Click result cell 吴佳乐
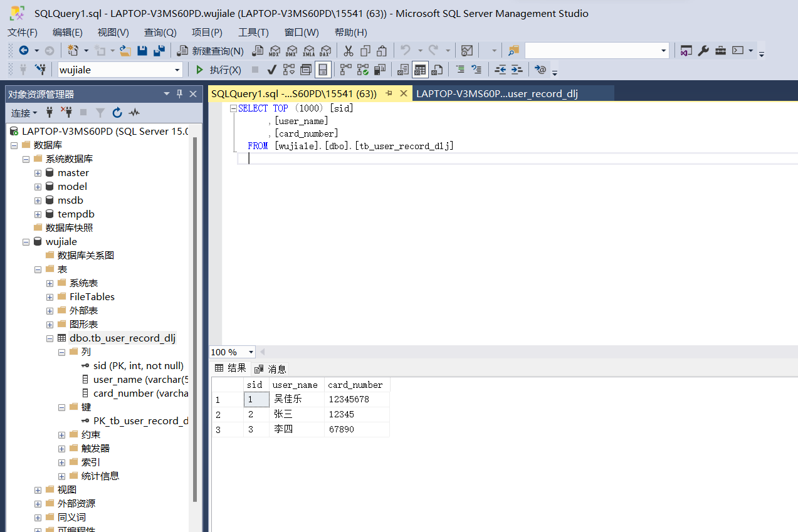This screenshot has height=532, width=798. (298, 400)
